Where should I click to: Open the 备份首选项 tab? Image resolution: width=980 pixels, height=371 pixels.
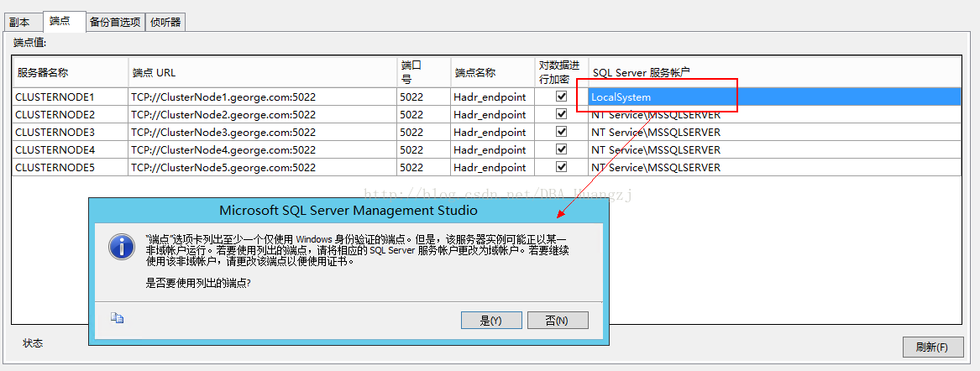pyautogui.click(x=115, y=22)
